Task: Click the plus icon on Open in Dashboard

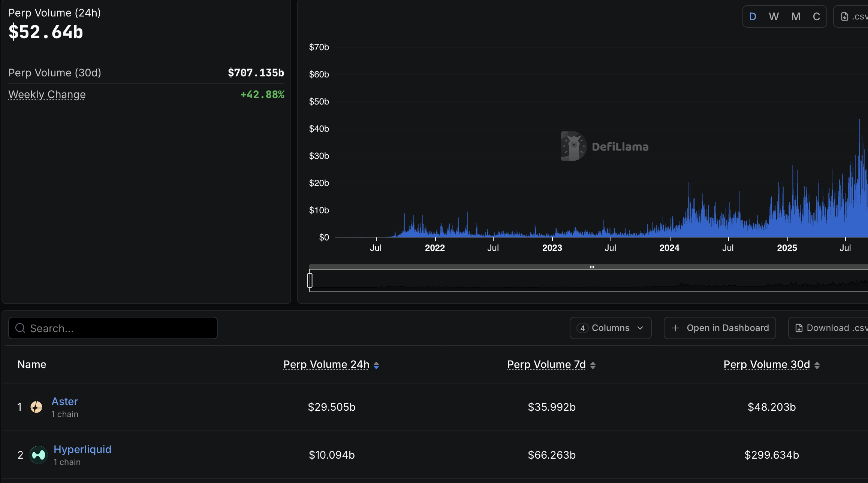Action: (675, 328)
